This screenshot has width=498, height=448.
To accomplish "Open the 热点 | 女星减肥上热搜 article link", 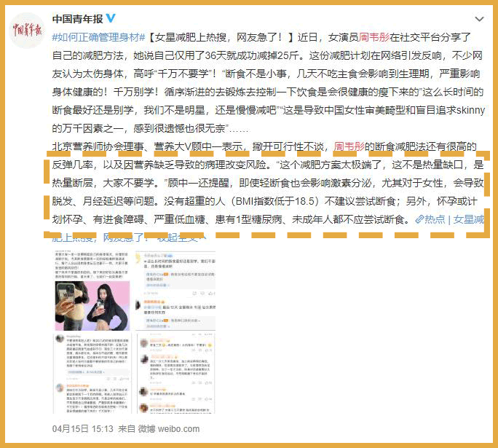I will pyautogui.click(x=449, y=219).
